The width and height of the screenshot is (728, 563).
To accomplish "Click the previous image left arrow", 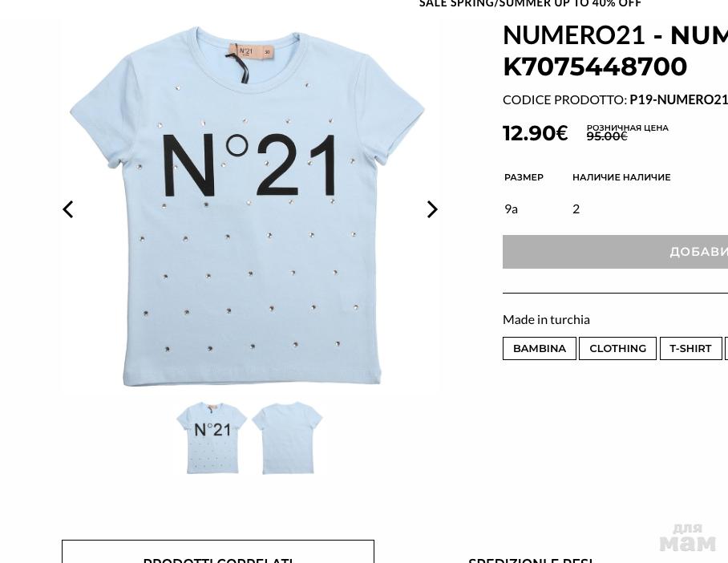I will (x=68, y=209).
